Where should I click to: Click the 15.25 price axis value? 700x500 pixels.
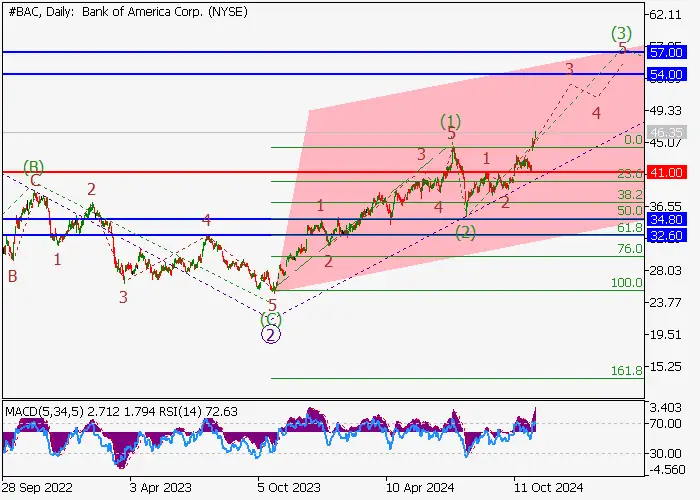click(x=666, y=367)
